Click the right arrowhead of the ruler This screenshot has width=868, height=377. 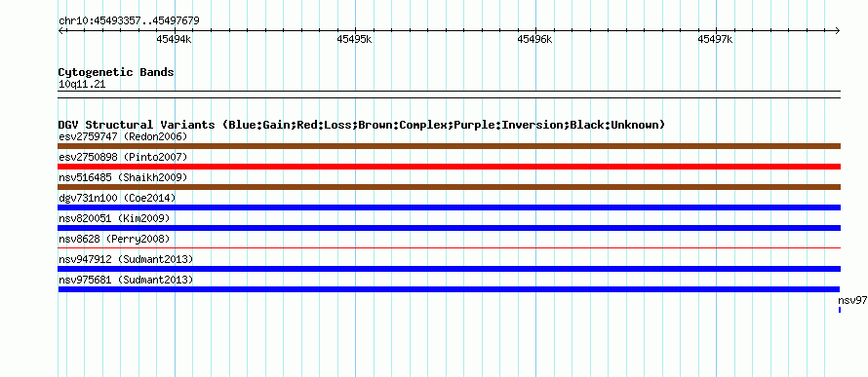(x=838, y=31)
